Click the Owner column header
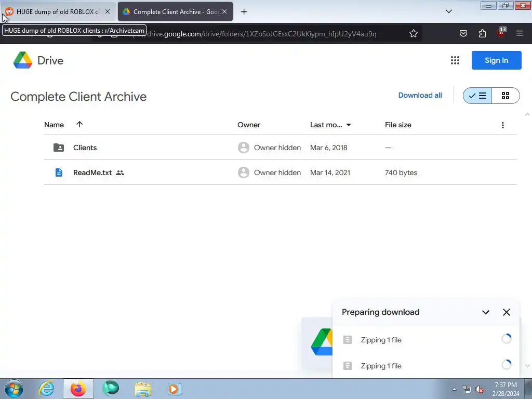 pyautogui.click(x=249, y=125)
